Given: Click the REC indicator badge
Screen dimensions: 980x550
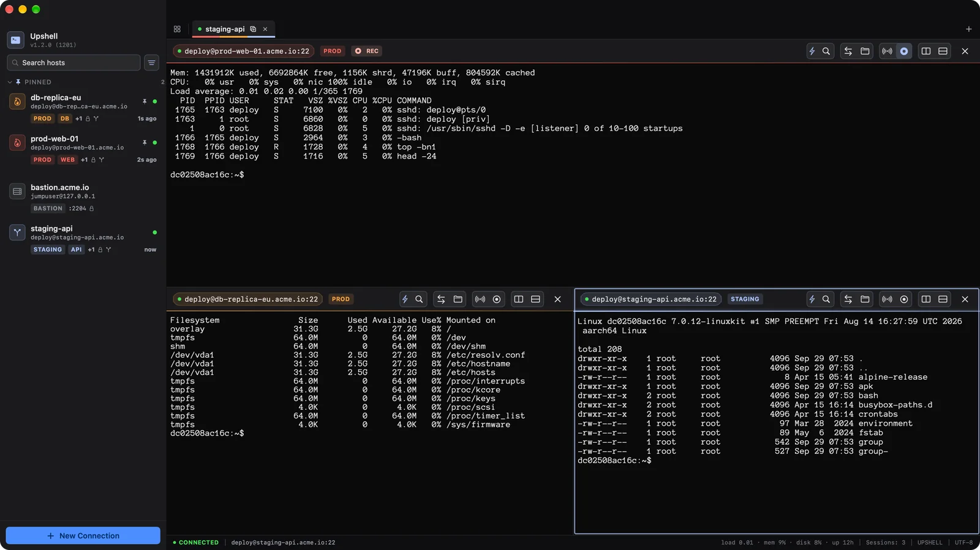Looking at the screenshot, I should point(367,51).
